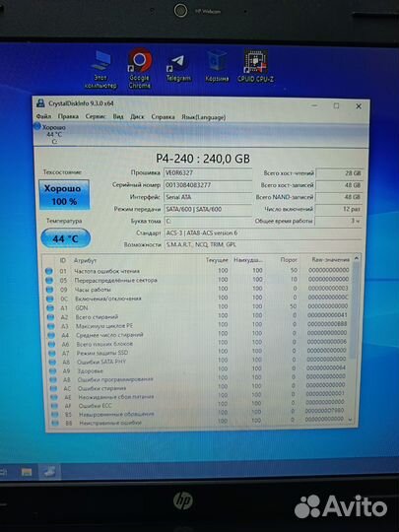Open the Диск menu
399x532 pixels.
tap(137, 116)
